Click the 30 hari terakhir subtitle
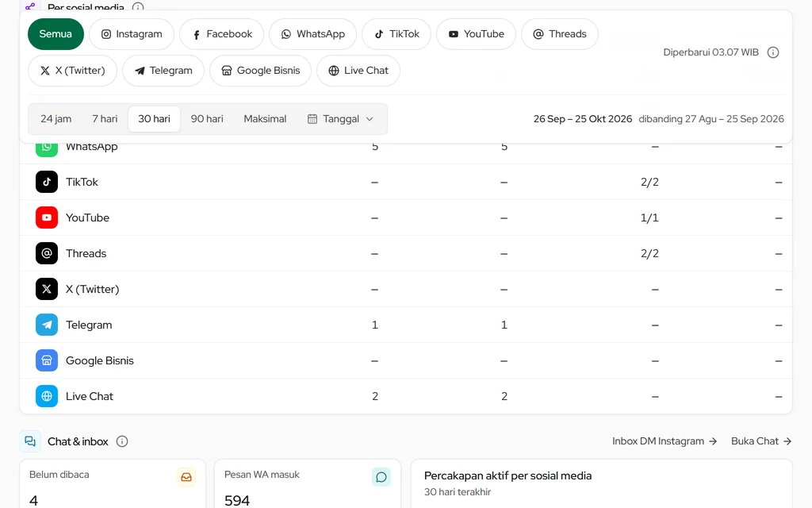Viewport: 812px width, 508px height. click(x=458, y=492)
